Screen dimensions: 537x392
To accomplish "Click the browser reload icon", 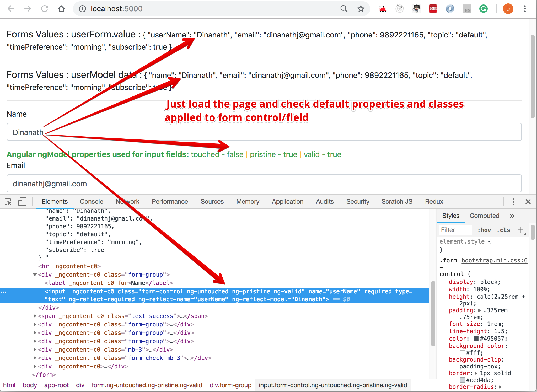I will [x=45, y=9].
